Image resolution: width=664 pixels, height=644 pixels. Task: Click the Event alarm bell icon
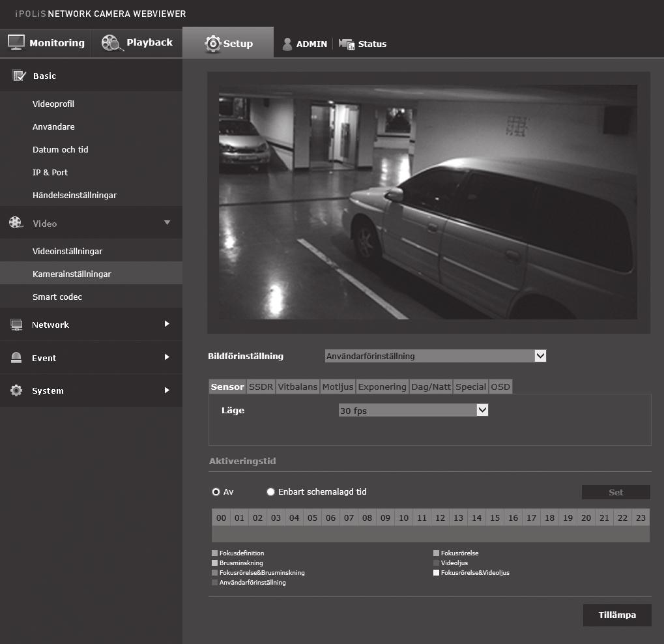pyautogui.click(x=16, y=358)
